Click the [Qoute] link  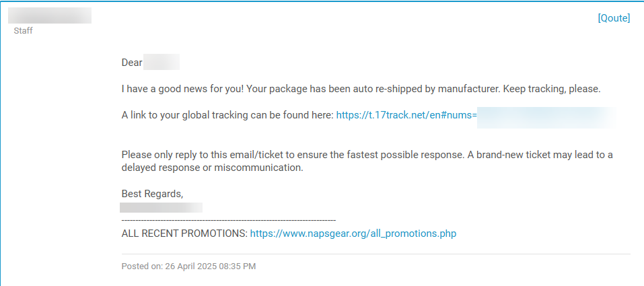coord(614,18)
